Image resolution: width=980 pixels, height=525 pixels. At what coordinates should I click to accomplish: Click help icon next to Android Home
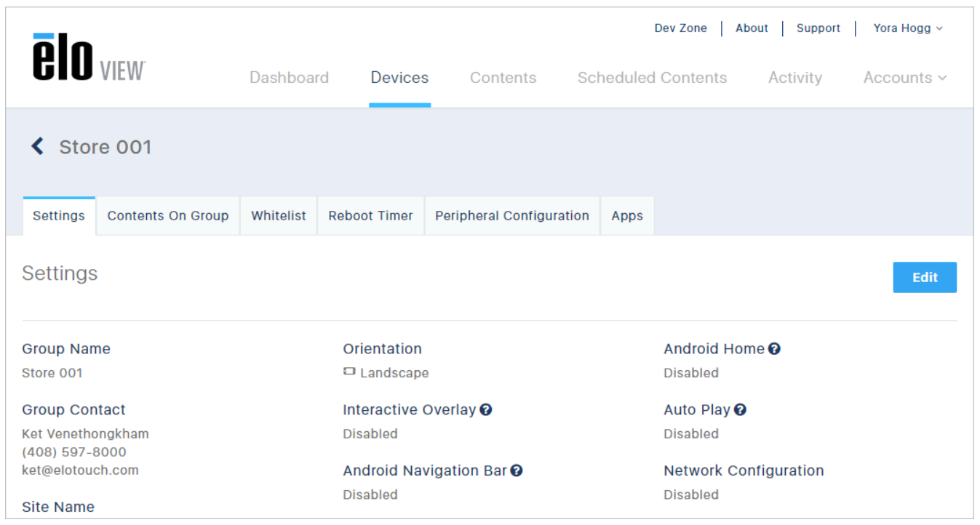click(774, 349)
